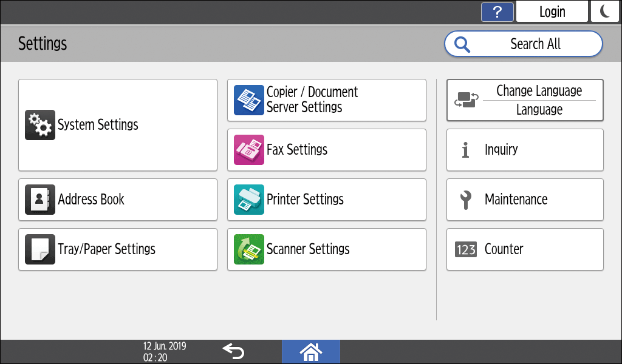Switch language with Change Language button

tap(525, 100)
